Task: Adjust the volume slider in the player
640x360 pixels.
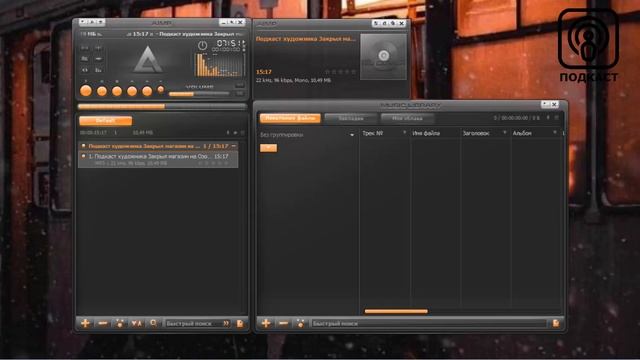Action: 199,94
